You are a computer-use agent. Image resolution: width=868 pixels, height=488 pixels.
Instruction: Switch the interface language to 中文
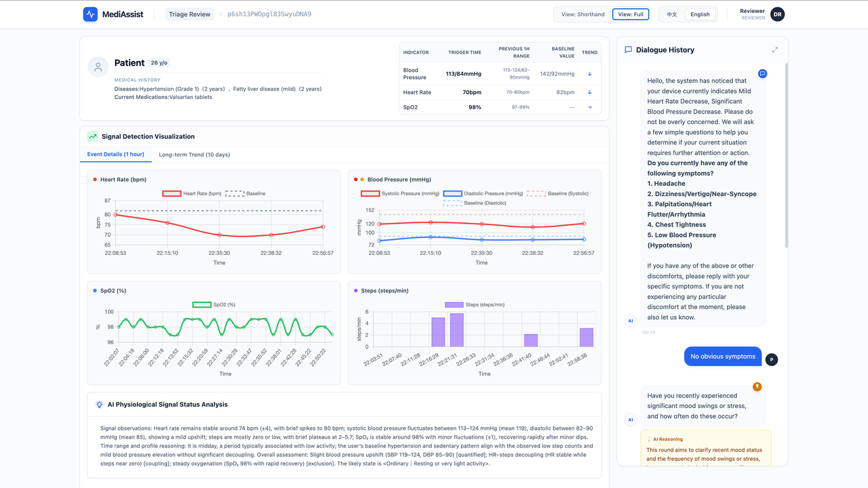pos(671,14)
